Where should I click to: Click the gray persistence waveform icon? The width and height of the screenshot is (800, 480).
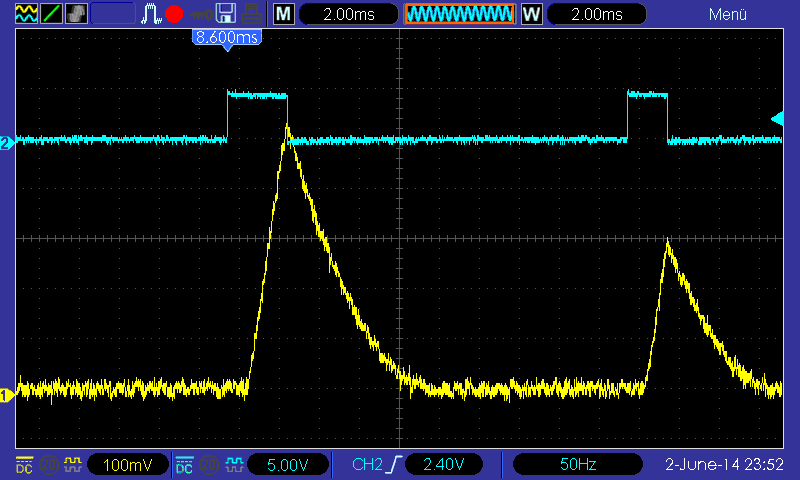(x=76, y=14)
